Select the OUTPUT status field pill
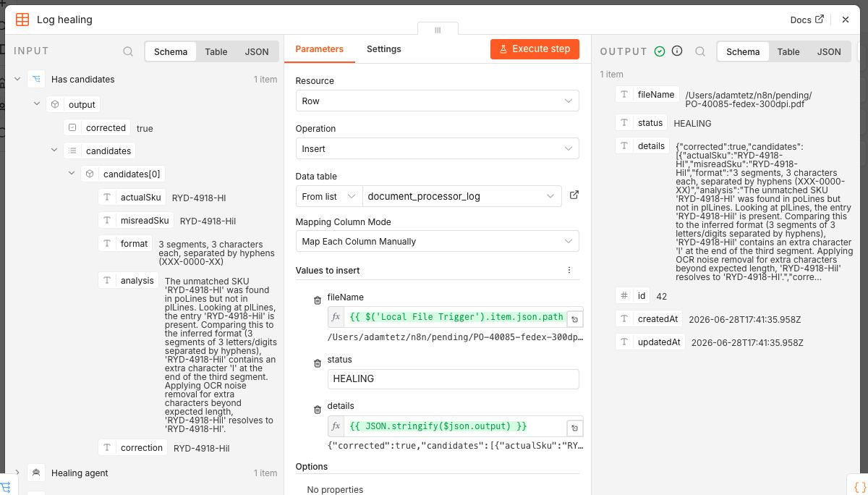Image resolution: width=868 pixels, height=495 pixels. (x=642, y=122)
